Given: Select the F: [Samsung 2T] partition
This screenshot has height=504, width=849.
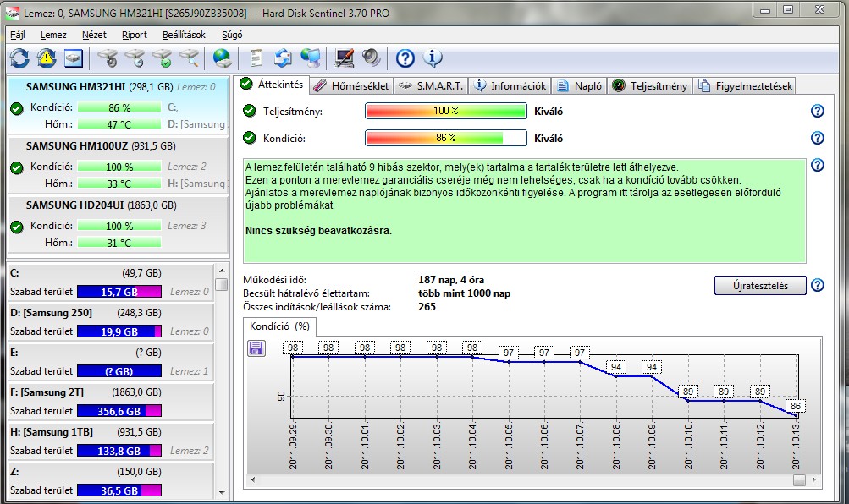Looking at the screenshot, I should pyautogui.click(x=110, y=401).
